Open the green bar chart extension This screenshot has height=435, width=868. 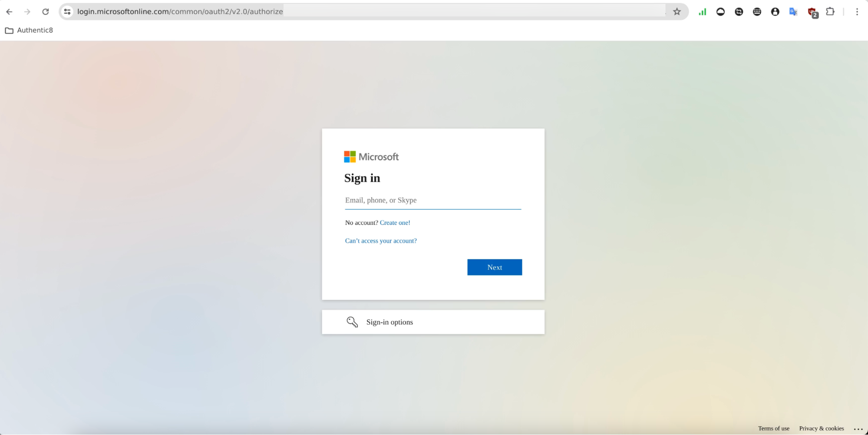(702, 12)
